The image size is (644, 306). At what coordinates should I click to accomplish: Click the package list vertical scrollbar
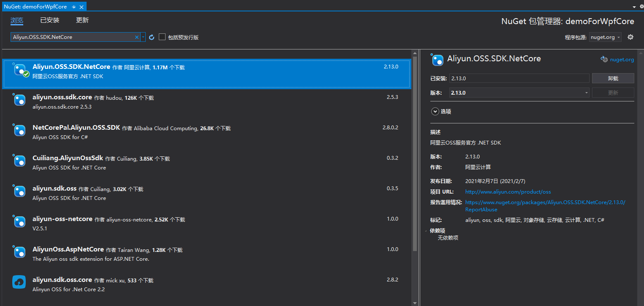click(x=415, y=153)
